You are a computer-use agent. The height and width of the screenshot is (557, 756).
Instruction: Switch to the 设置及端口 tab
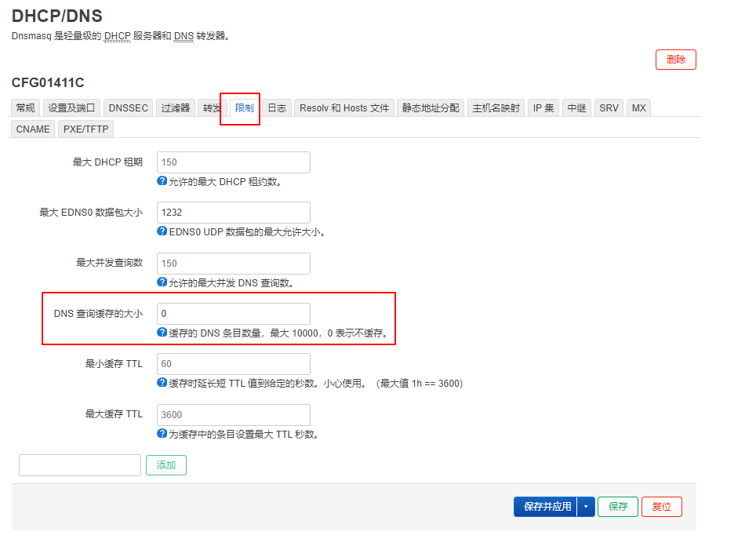[x=71, y=108]
